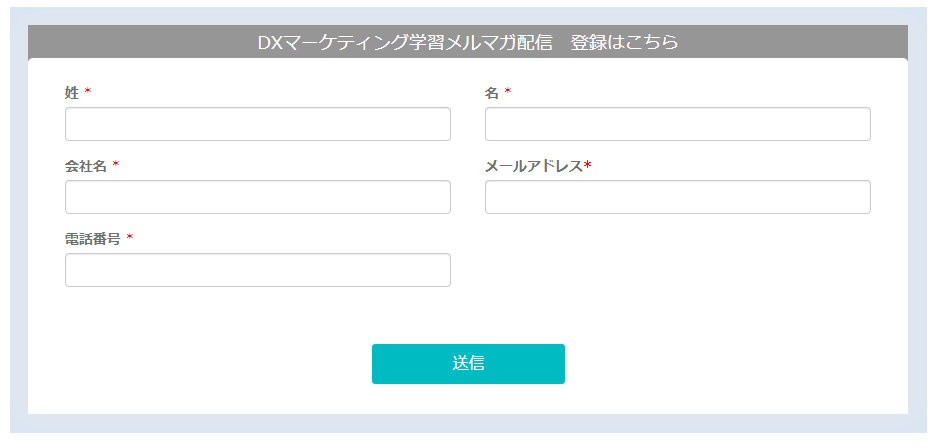Click the required asterisk next to 名

pyautogui.click(x=508, y=91)
